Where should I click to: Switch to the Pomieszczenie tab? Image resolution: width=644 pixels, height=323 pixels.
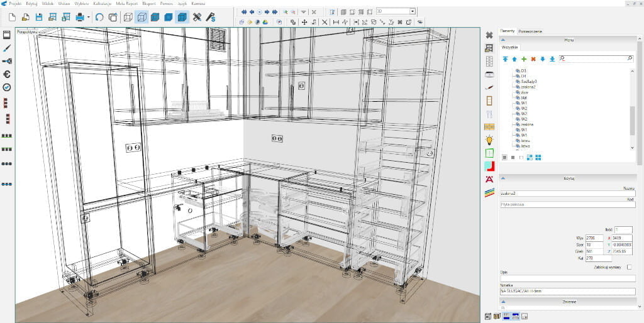point(530,31)
